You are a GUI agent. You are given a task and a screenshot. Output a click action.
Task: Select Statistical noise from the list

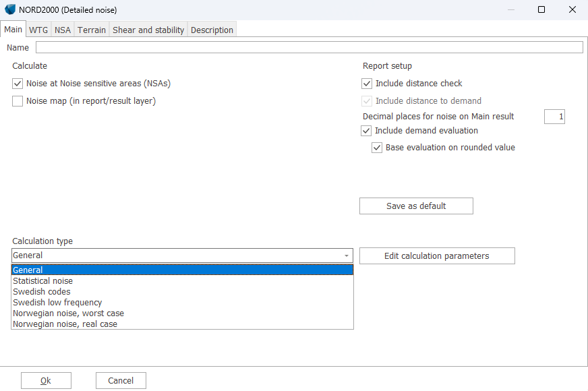coord(43,281)
